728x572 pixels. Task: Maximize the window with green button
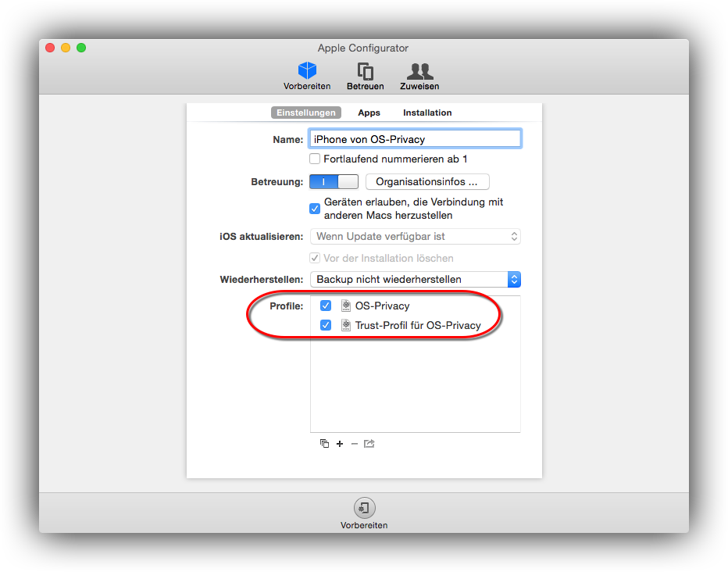point(81,48)
